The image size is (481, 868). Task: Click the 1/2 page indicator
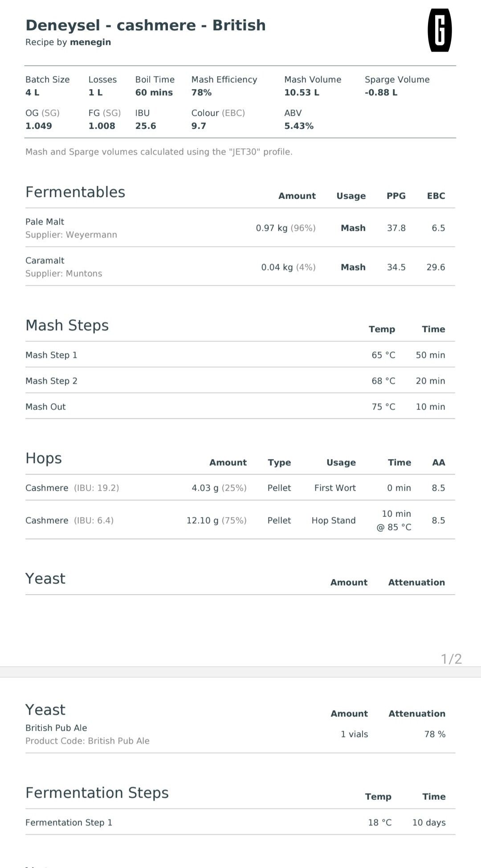(x=451, y=659)
